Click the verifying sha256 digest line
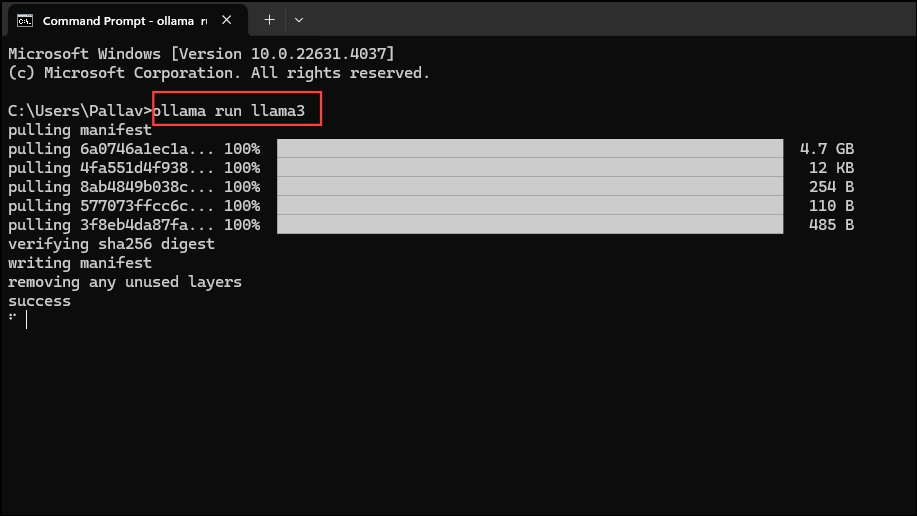This screenshot has width=917, height=516. click(111, 244)
